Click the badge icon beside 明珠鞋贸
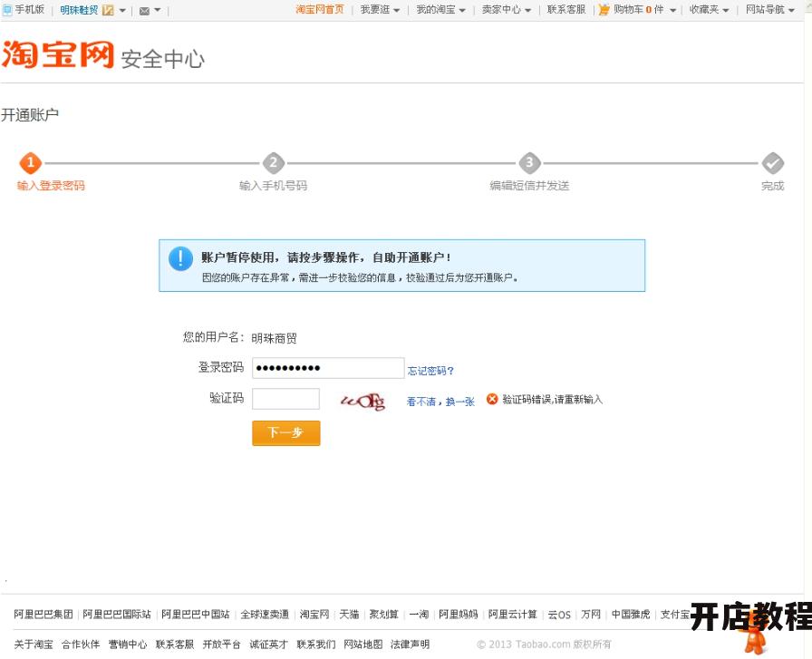Screen dimensions: 812x659 [108, 10]
